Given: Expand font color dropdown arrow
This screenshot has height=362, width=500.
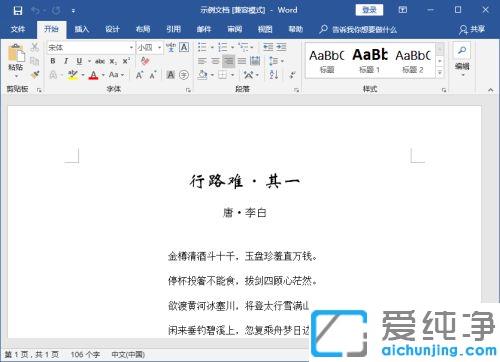Looking at the screenshot, I should click(103, 75).
